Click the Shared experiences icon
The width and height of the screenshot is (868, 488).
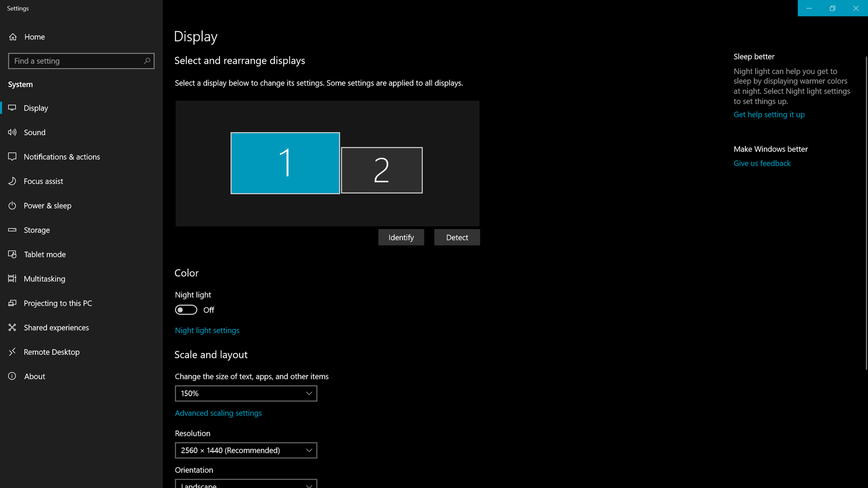click(12, 328)
